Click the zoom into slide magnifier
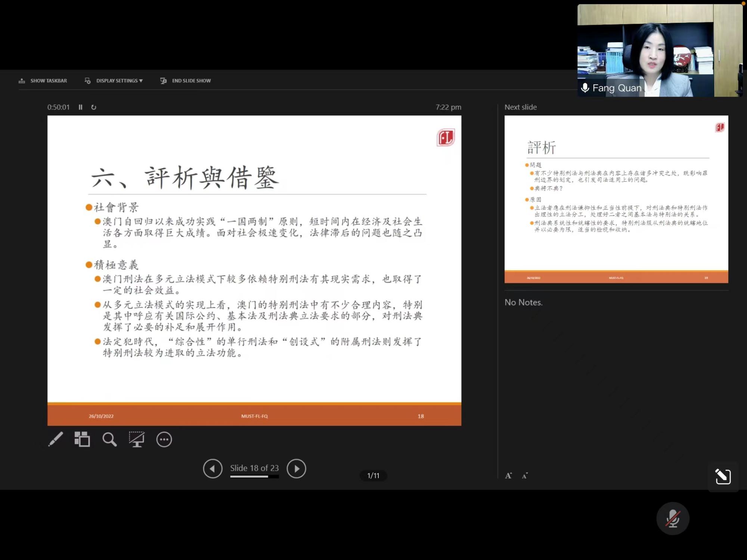This screenshot has width=747, height=560. (109, 439)
